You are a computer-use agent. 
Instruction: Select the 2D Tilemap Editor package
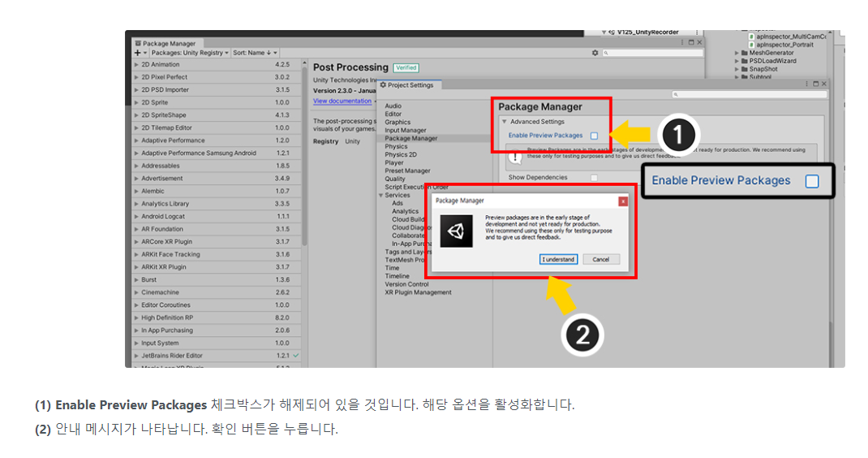point(217,128)
